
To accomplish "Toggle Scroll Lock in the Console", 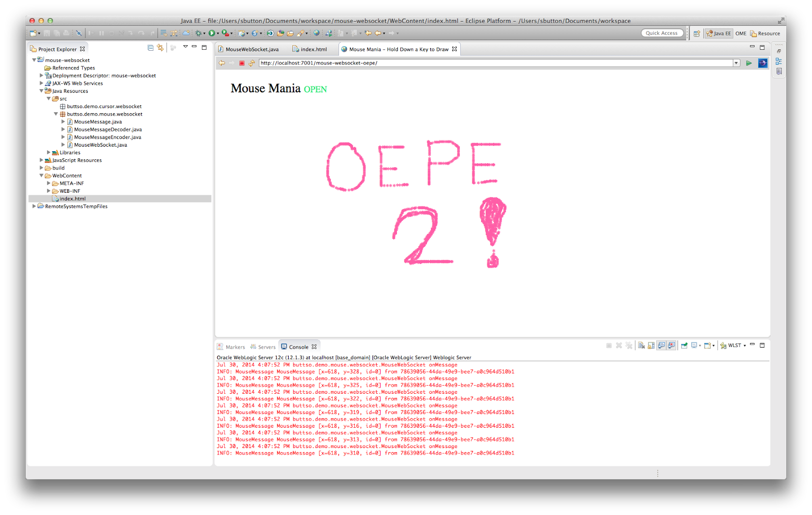I will (651, 346).
